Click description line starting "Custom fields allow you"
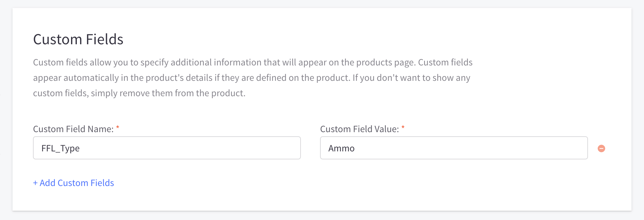Viewport: 644px width, 220px height. (253, 62)
